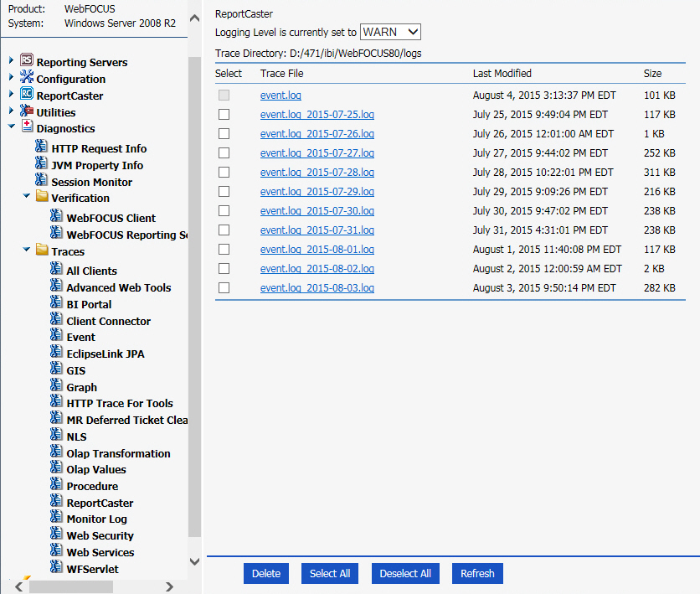700x594 pixels.
Task: Click the NLS trace icon
Action: 56,435
